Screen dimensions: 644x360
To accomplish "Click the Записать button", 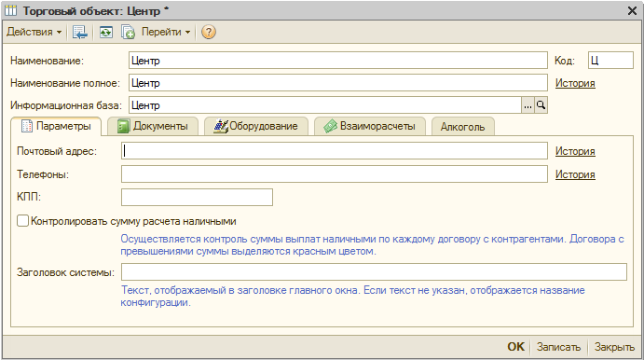I will pyautogui.click(x=558, y=347).
